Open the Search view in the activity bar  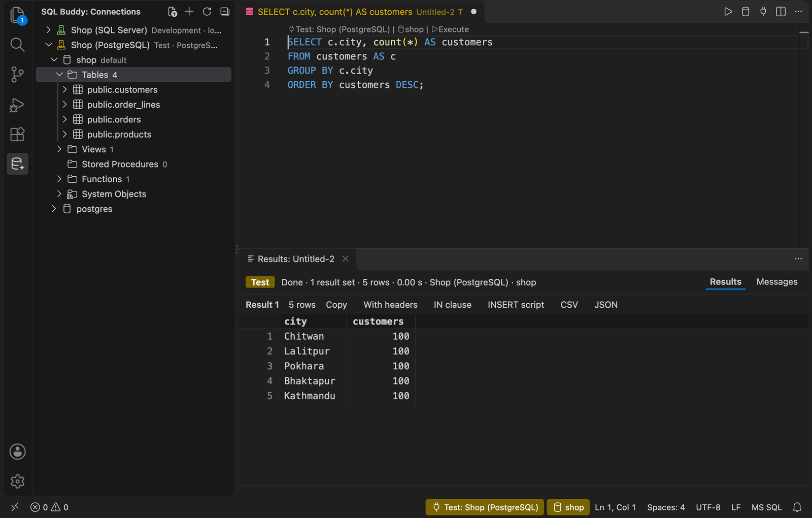17,45
